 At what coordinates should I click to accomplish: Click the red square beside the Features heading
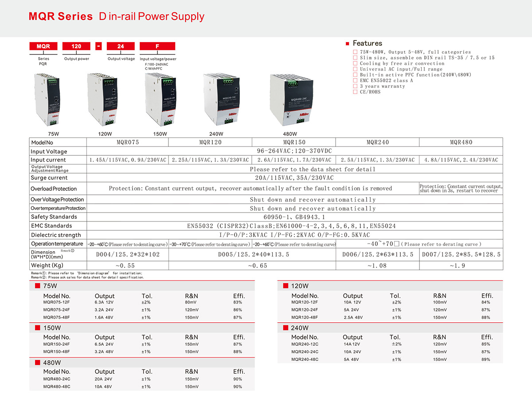348,43
